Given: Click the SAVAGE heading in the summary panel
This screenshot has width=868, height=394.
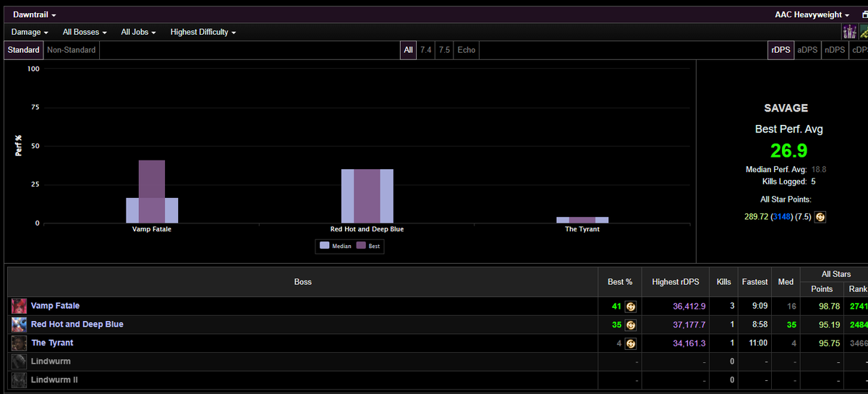Looking at the screenshot, I should [786, 108].
